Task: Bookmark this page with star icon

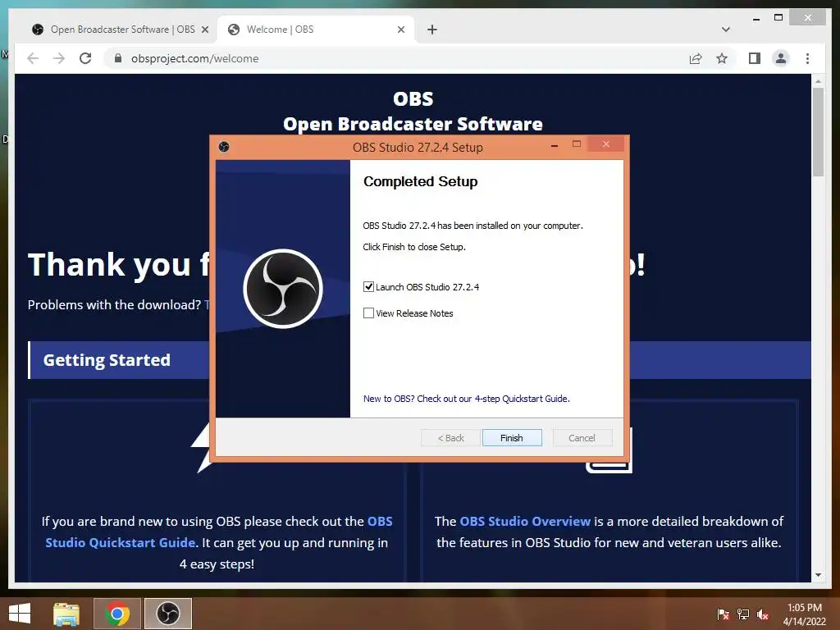Action: pos(722,58)
